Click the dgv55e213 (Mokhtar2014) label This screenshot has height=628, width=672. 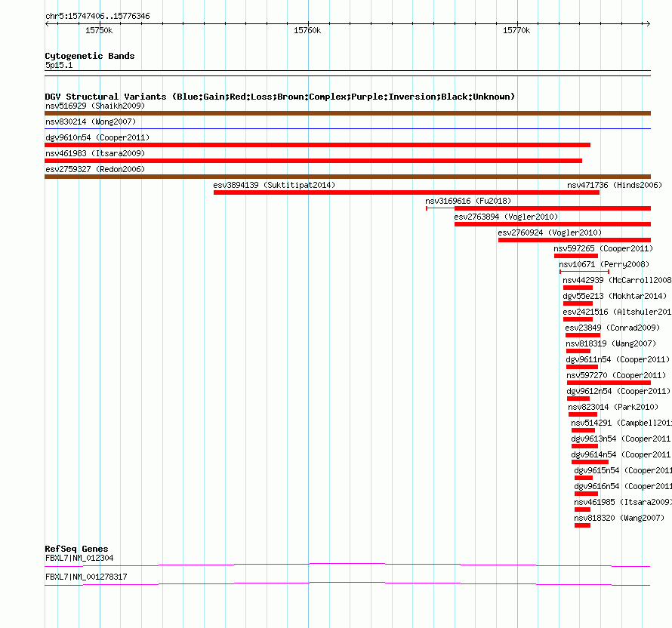tap(615, 296)
